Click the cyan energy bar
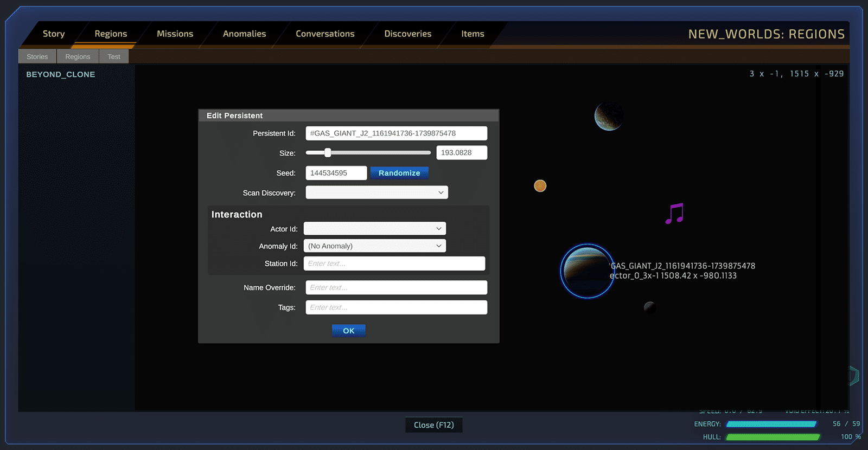Image resolution: width=868 pixels, height=450 pixels. tap(771, 424)
